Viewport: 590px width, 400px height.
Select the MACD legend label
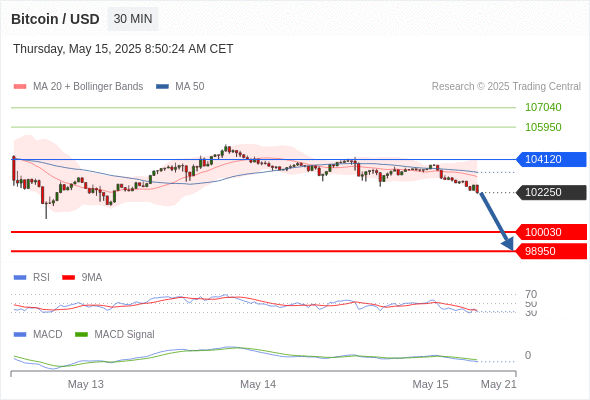tap(48, 335)
